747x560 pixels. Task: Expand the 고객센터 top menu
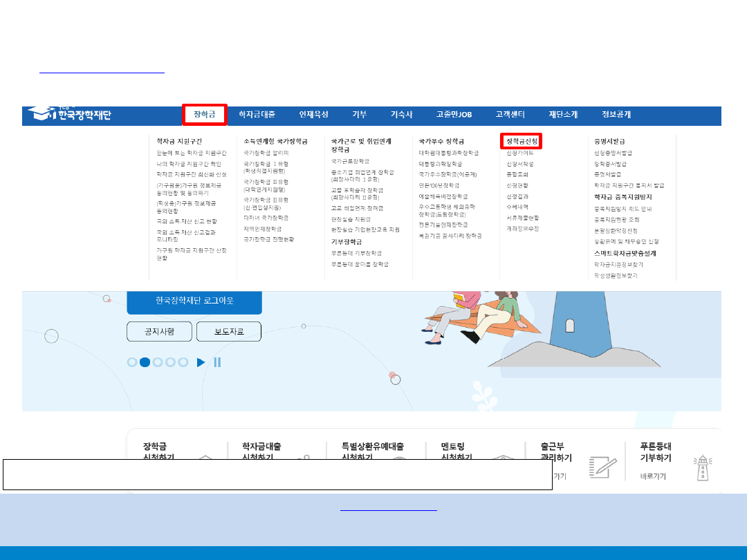(x=510, y=115)
